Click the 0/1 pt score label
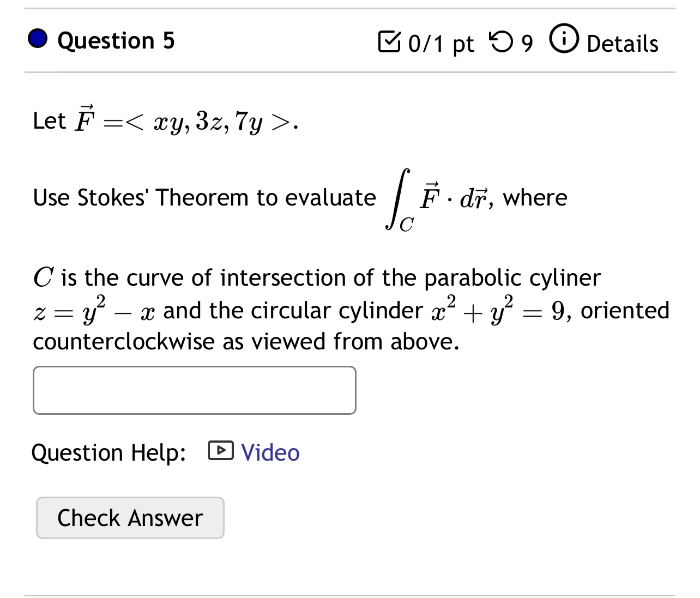The image size is (700, 598). coord(440,43)
